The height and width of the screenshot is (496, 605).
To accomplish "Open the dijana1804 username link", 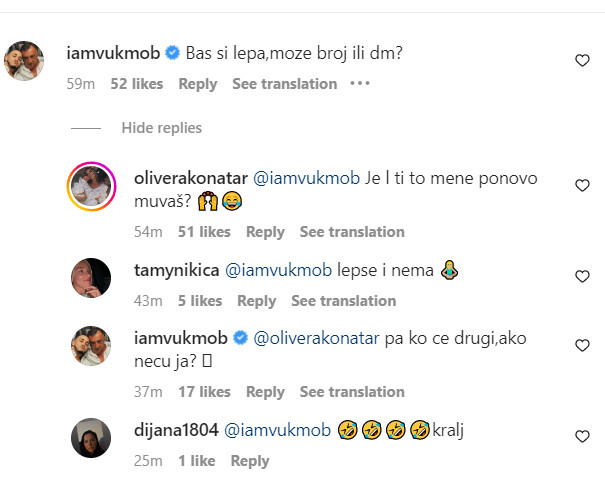I will coord(175,431).
